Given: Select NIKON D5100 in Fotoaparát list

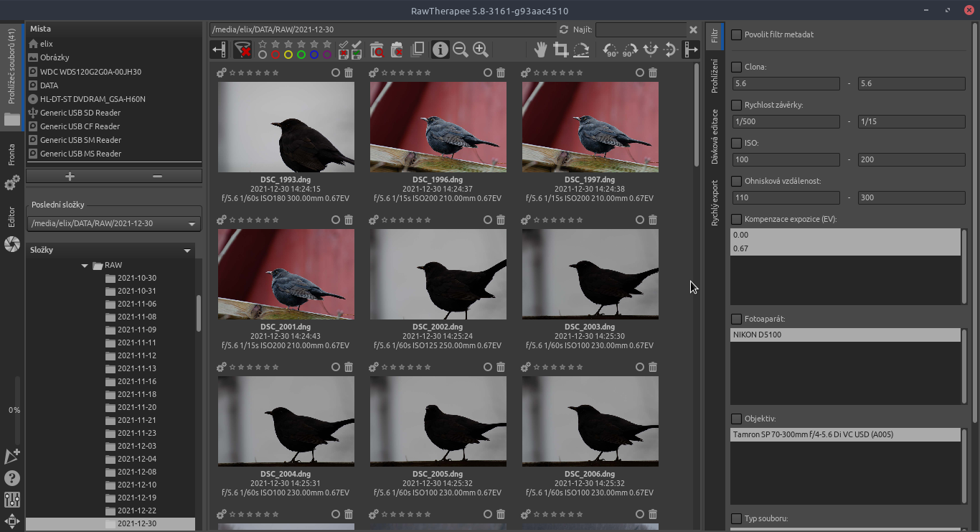Looking at the screenshot, I should [845, 335].
